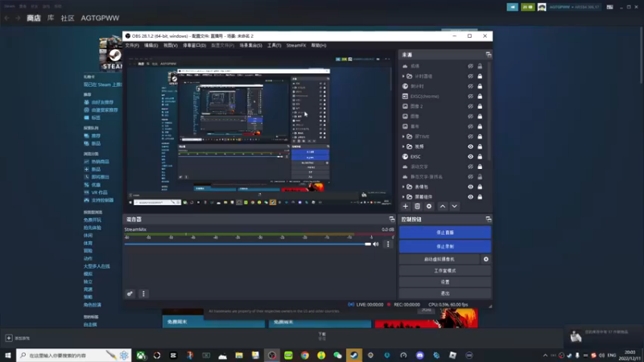Expand the 屏幕组件 group arrow
The width and height of the screenshot is (644, 362).
(403, 197)
